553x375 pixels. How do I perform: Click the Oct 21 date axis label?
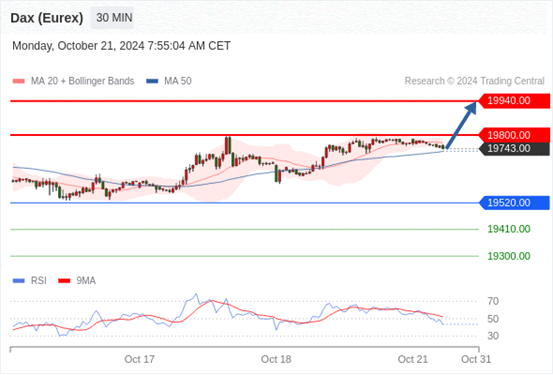pyautogui.click(x=413, y=359)
